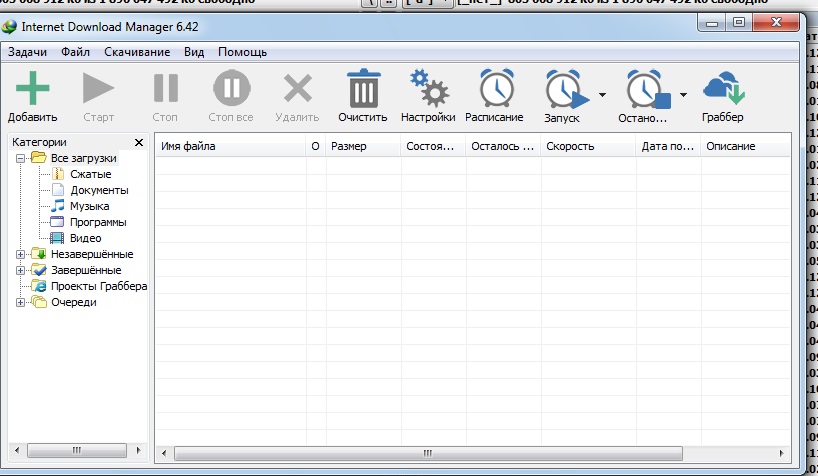Select the Программы category
This screenshot has height=476, width=818.
(x=98, y=222)
